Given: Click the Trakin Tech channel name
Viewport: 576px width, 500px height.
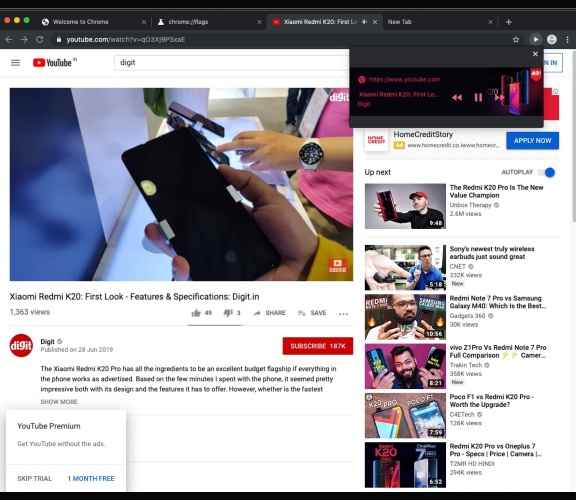Looking at the screenshot, I should (x=465, y=365).
